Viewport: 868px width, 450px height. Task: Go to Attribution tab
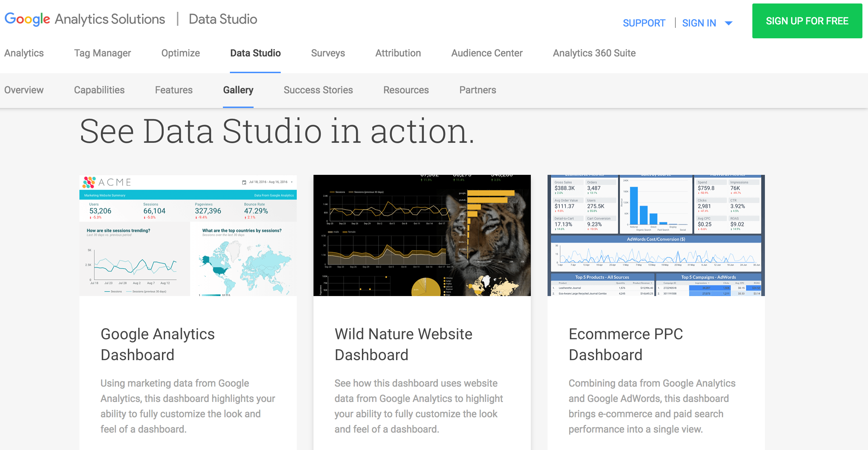tap(398, 53)
